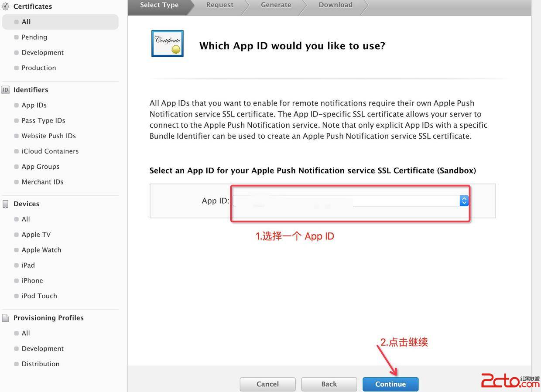Select All under Devices
541x392 pixels.
(x=26, y=219)
